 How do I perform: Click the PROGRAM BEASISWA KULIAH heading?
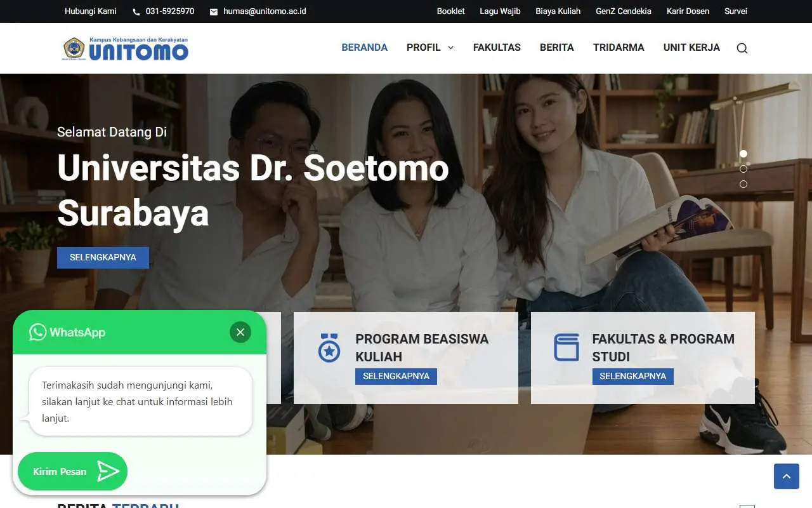[422, 348]
